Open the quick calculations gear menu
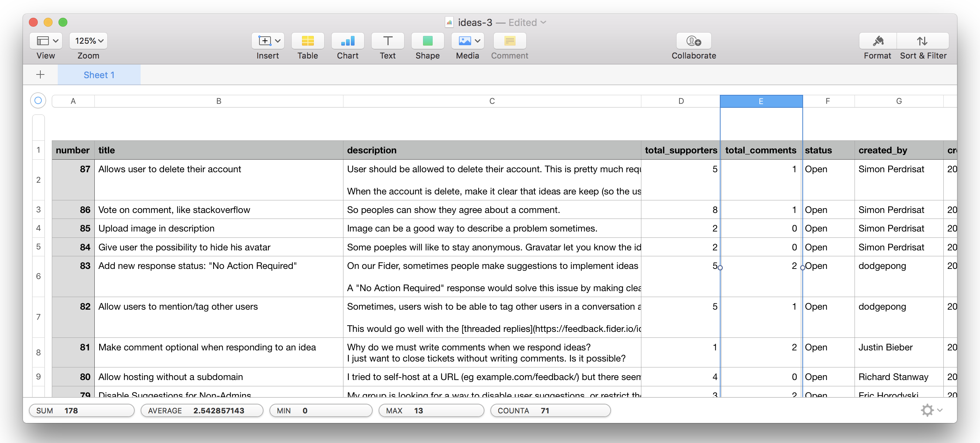This screenshot has height=443, width=980. click(930, 410)
